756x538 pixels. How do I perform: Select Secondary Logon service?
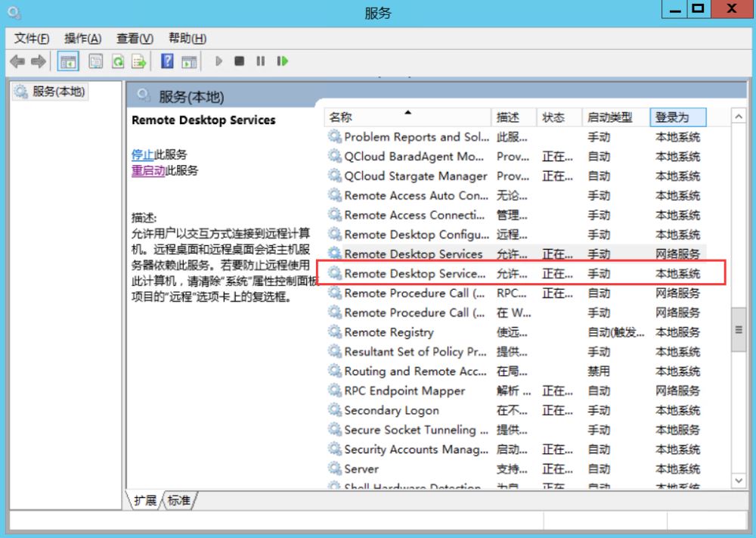click(x=516, y=411)
